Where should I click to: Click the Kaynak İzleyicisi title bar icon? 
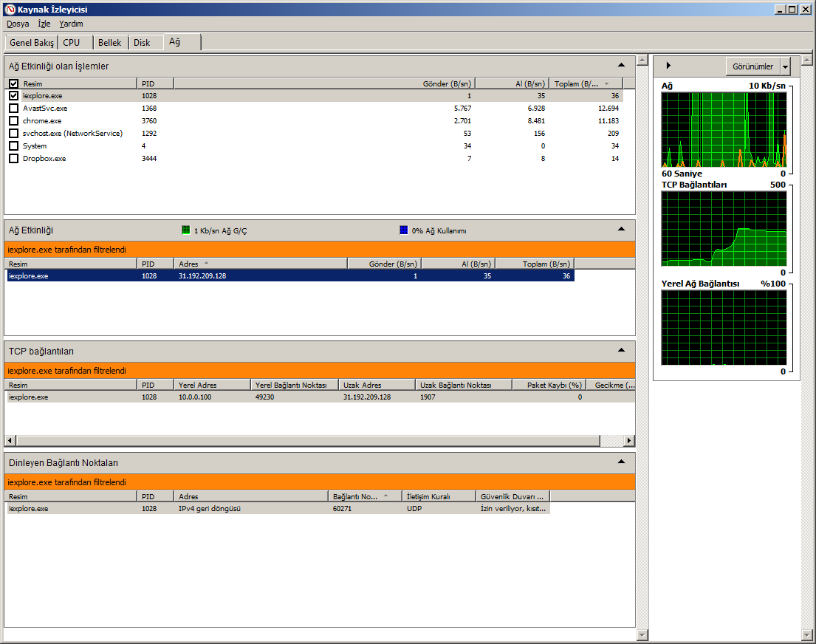click(x=10, y=9)
